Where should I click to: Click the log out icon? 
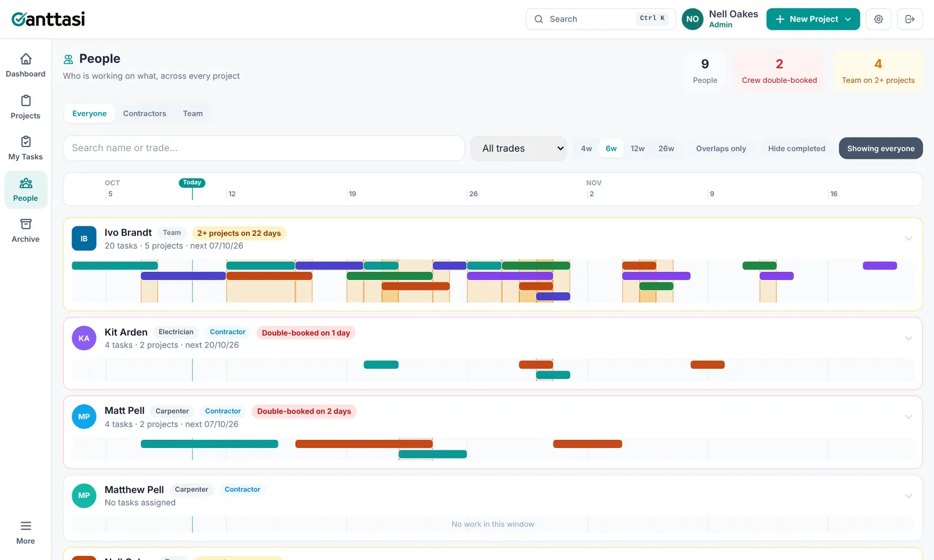click(910, 19)
